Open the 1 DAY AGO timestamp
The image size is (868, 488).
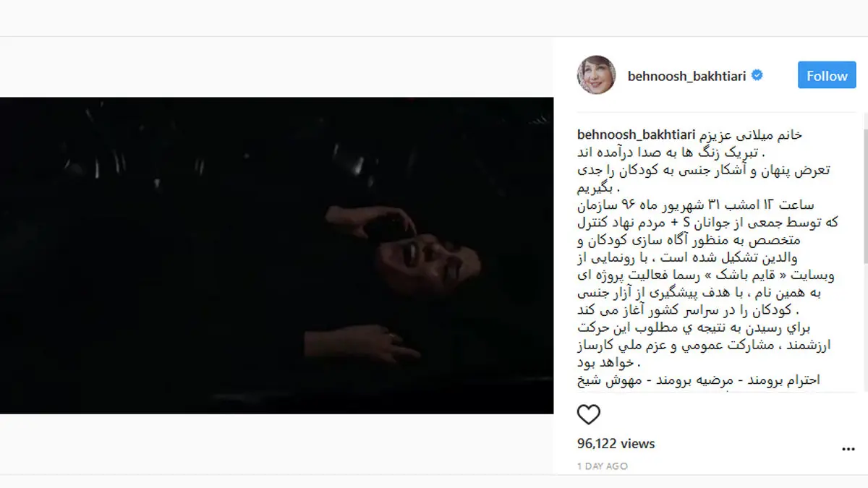(603, 466)
